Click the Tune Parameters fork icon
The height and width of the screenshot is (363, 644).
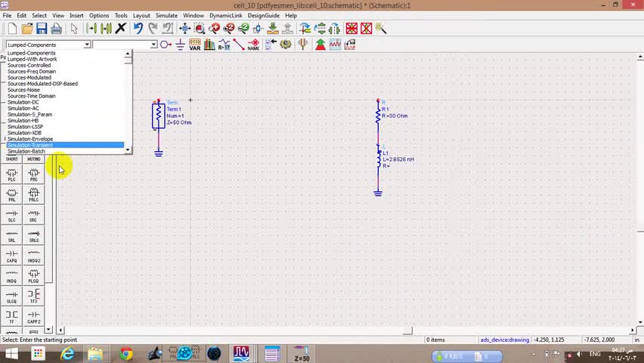click(x=303, y=45)
